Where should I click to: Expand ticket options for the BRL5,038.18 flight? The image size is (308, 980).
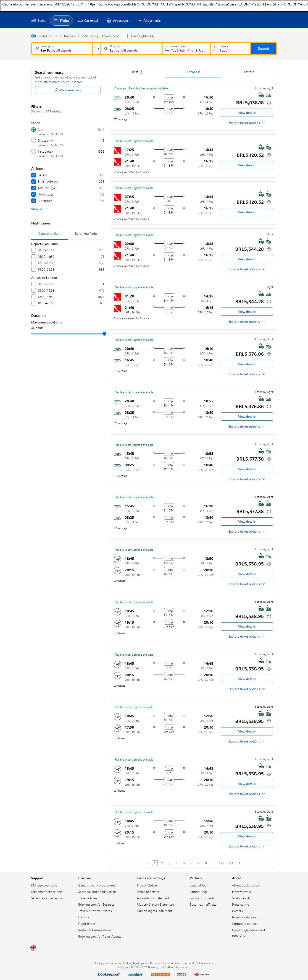click(246, 123)
